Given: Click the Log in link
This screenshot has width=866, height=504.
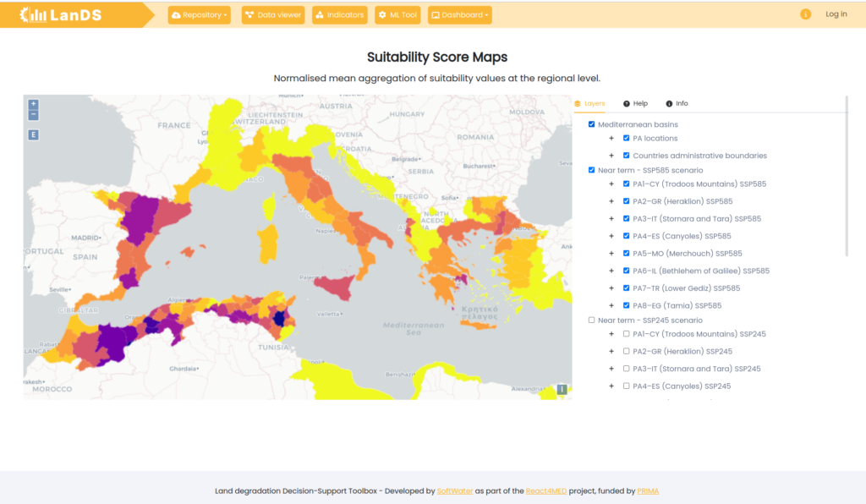Looking at the screenshot, I should [x=836, y=14].
